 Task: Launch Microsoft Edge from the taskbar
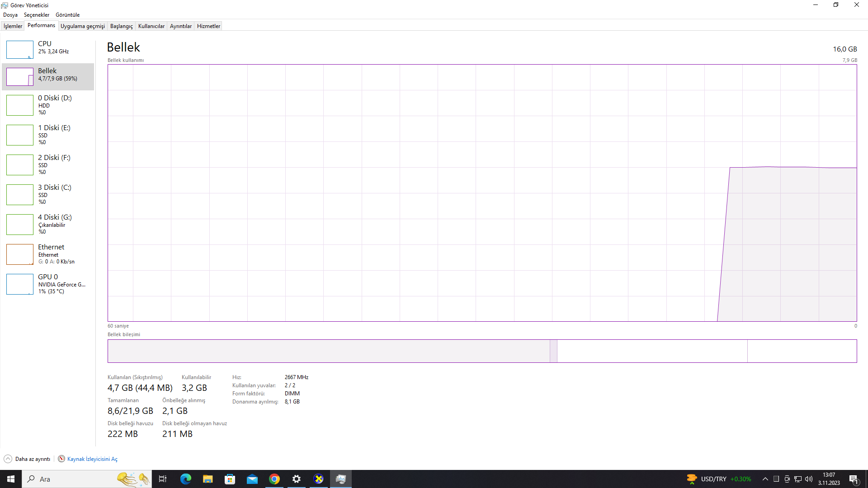click(186, 479)
